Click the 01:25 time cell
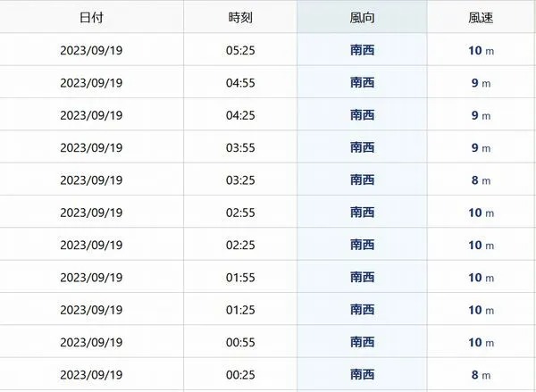Screen dimensions: 536x392 (x=241, y=310)
